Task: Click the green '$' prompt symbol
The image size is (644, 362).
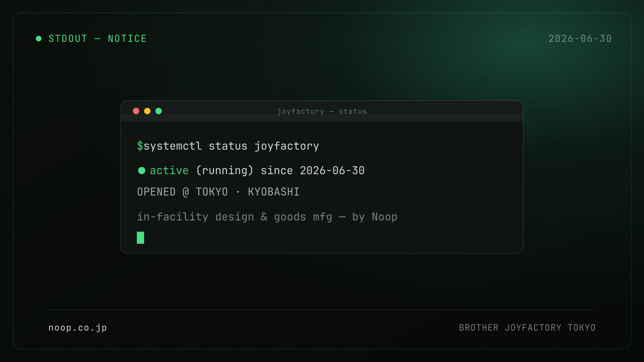Action: [140, 146]
